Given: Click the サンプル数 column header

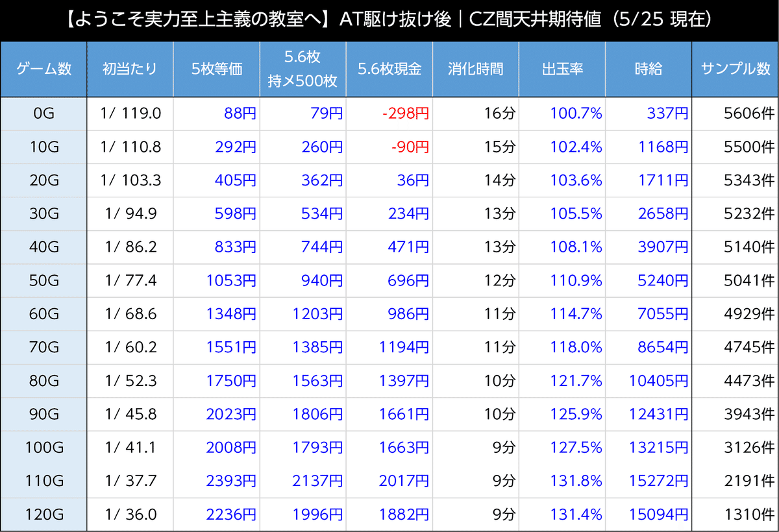Looking at the screenshot, I should [735, 69].
